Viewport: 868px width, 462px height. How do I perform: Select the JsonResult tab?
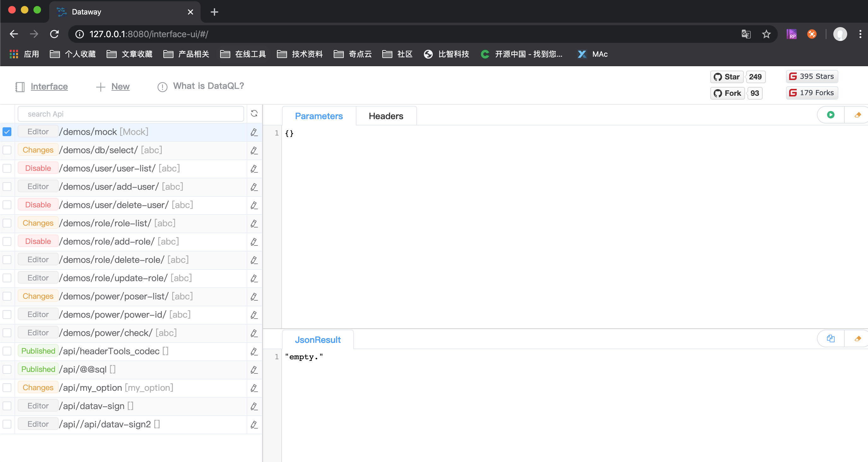[x=318, y=339]
